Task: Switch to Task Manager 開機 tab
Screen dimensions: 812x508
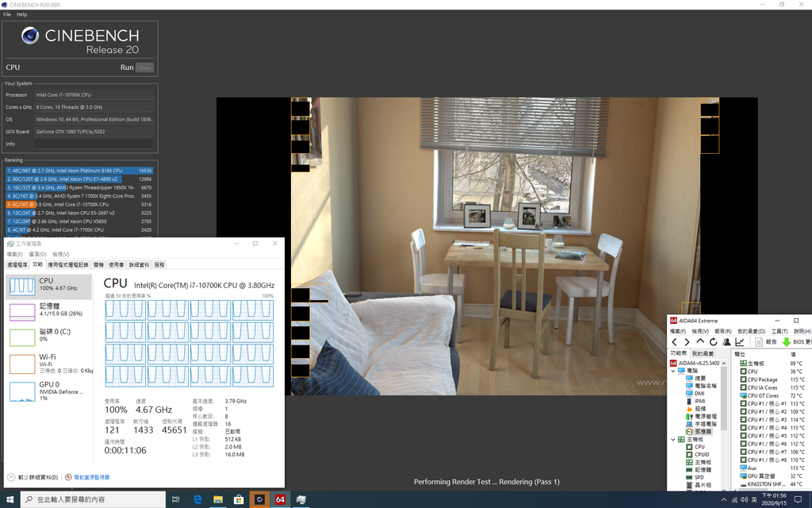Action: click(99, 265)
